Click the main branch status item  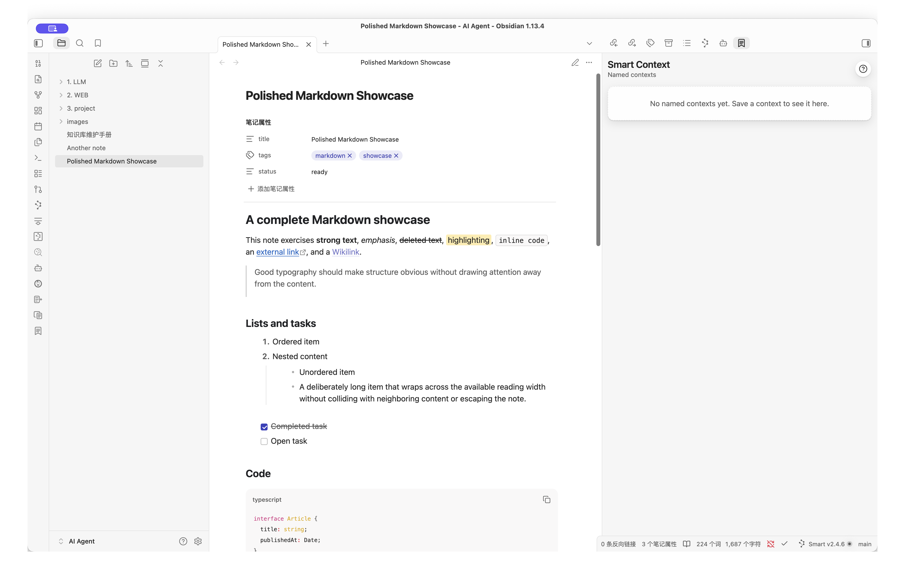865,544
